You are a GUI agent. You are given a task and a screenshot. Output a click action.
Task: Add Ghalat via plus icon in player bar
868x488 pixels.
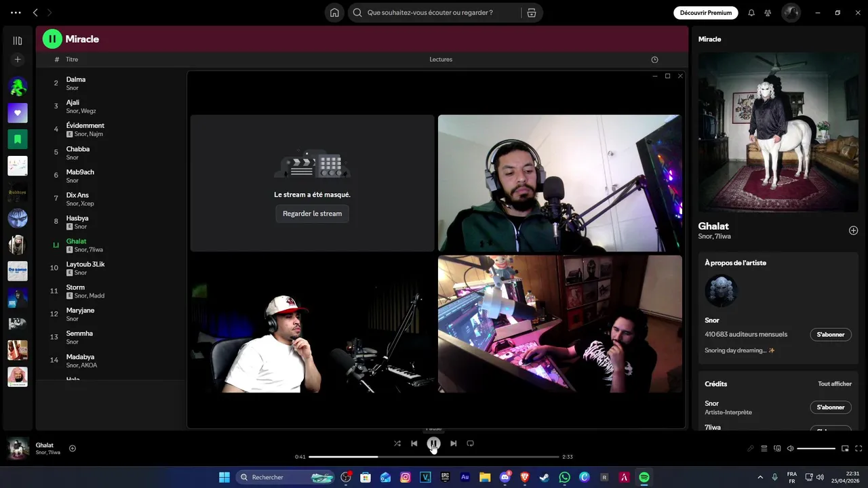pyautogui.click(x=73, y=448)
